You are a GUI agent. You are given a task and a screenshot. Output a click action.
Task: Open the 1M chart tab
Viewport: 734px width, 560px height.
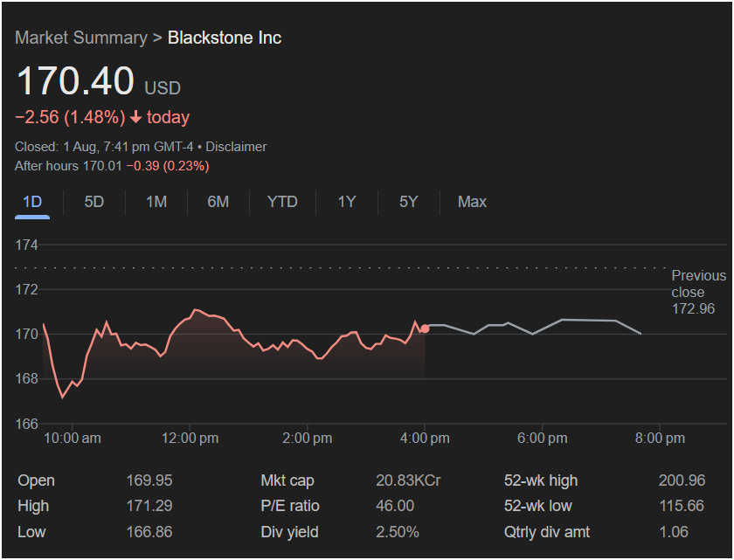[x=156, y=202]
